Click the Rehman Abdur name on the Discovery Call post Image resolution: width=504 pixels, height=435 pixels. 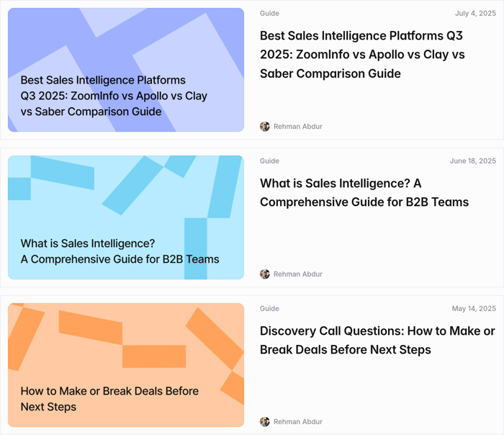[297, 422]
